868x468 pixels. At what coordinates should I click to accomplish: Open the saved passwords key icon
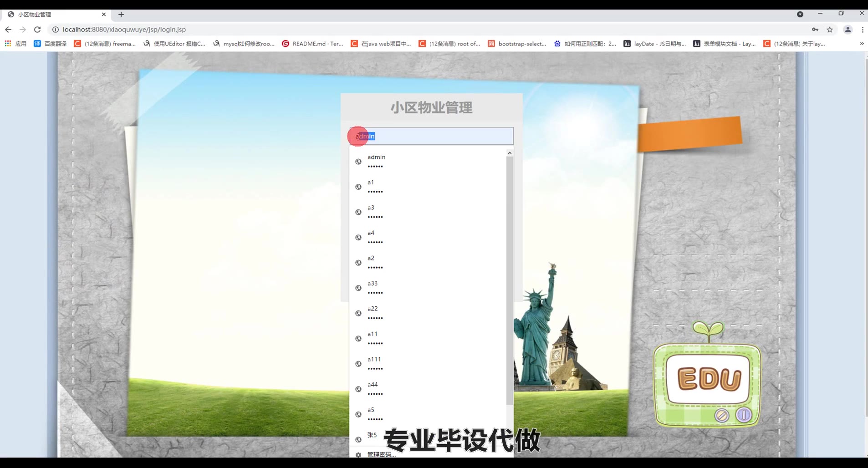(815, 30)
